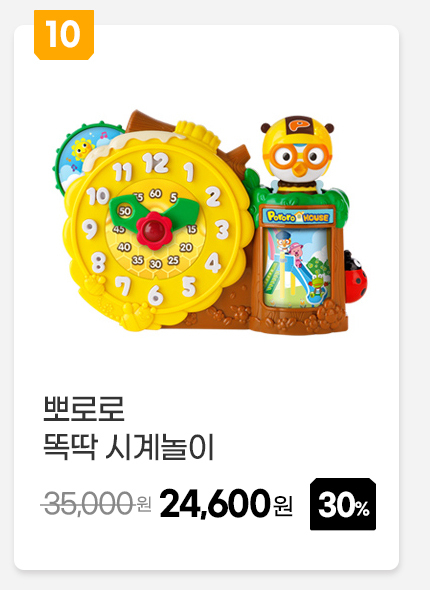Click the red flower knob at clock center
Image resolution: width=430 pixels, height=590 pixels.
(154, 230)
